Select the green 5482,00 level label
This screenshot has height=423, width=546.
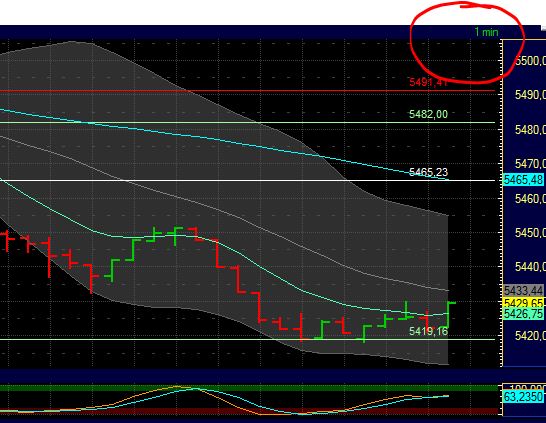428,114
